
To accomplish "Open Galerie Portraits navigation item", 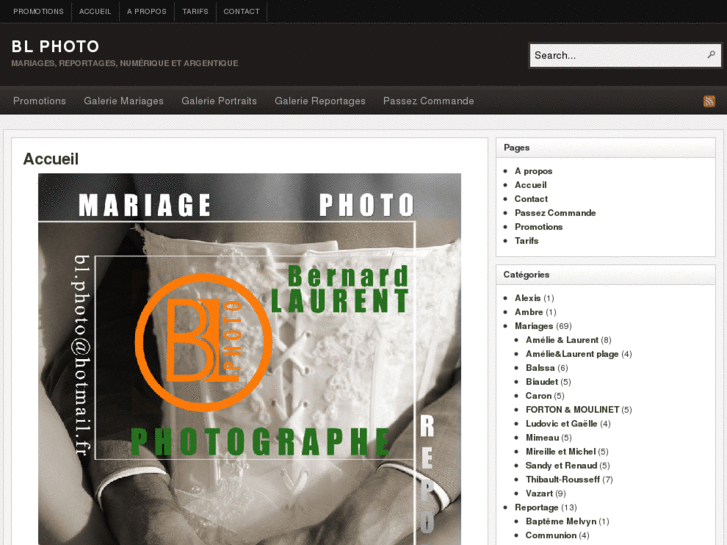I will point(219,101).
